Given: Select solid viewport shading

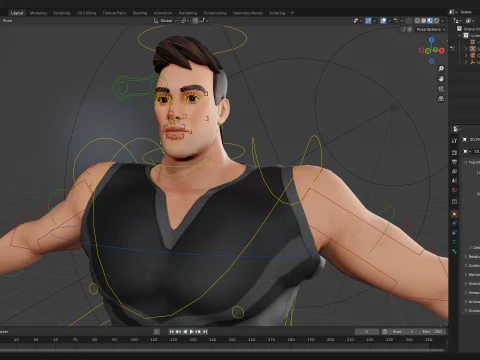Looking at the screenshot, I should (x=423, y=21).
